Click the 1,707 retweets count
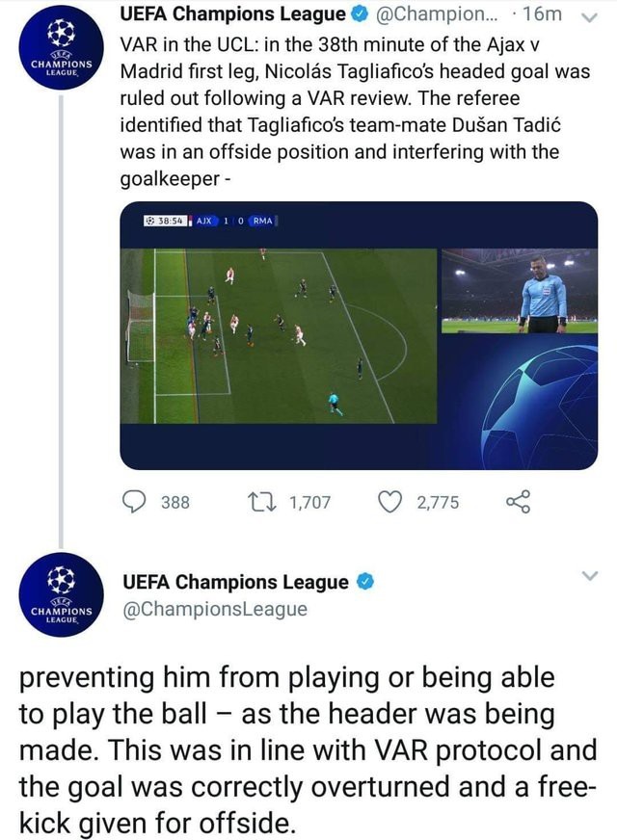The width and height of the screenshot is (617, 840). tap(309, 503)
